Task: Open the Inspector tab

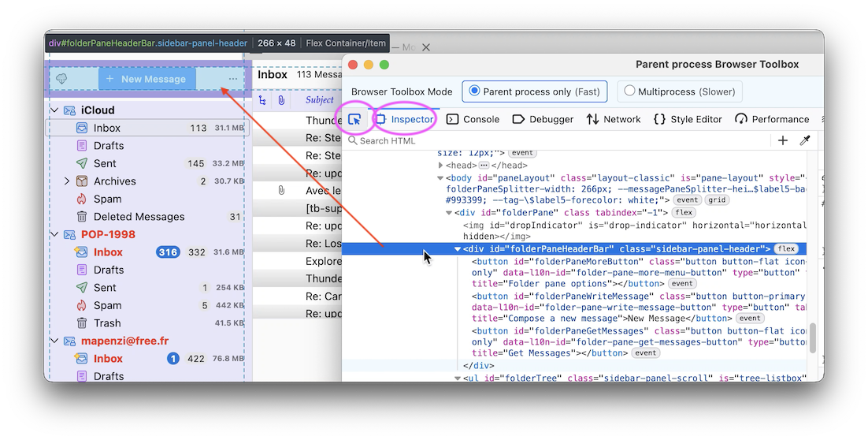Action: pyautogui.click(x=405, y=119)
